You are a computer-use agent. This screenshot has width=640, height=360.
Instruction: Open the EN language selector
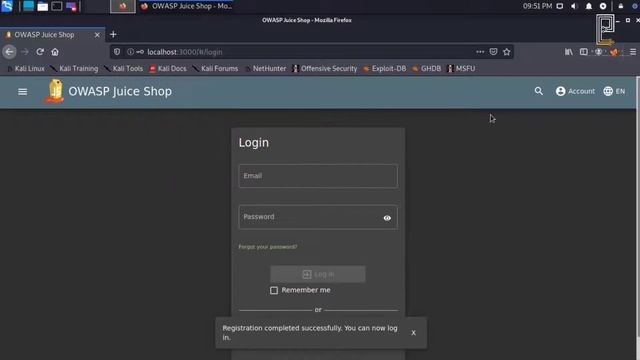pyautogui.click(x=614, y=91)
